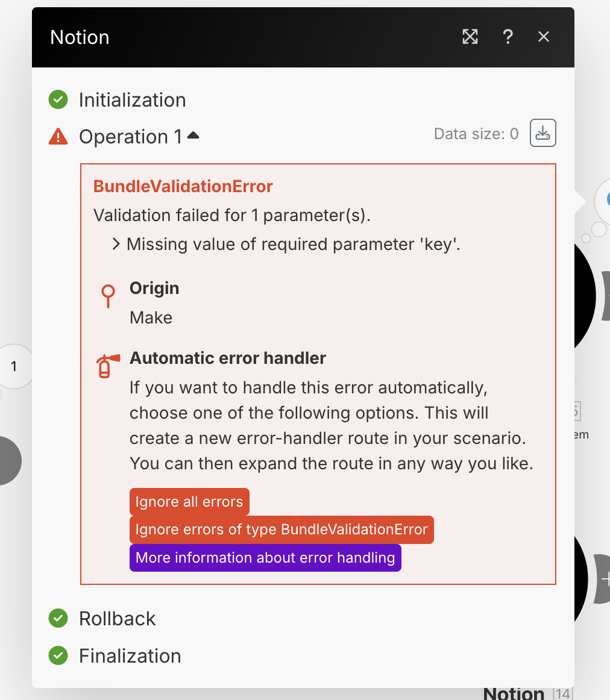Image resolution: width=610 pixels, height=700 pixels.
Task: Open More information about error handling
Action: 265,558
